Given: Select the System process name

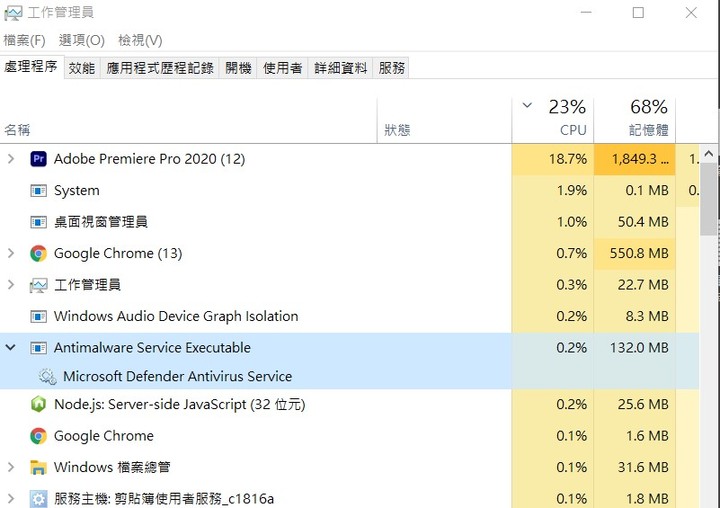Looking at the screenshot, I should click(77, 191).
